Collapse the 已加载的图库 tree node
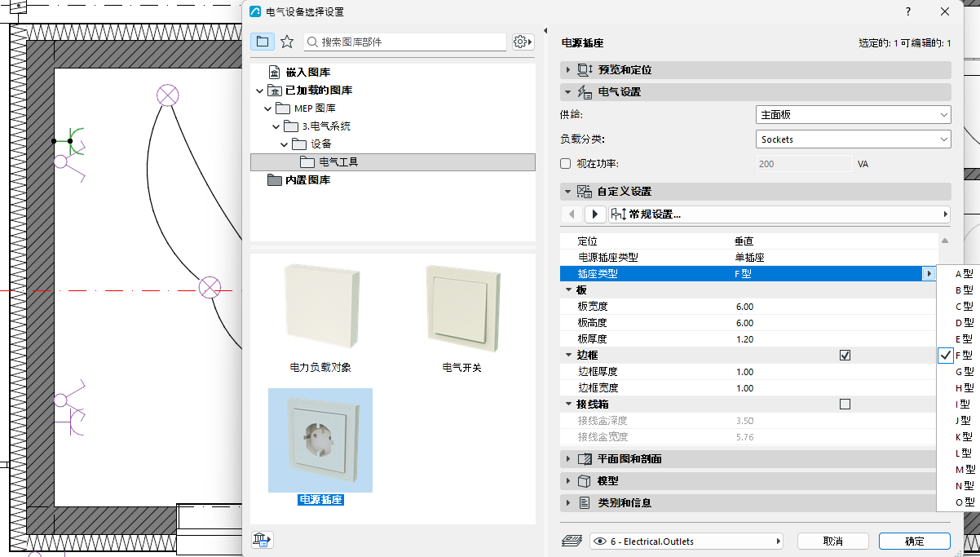 pyautogui.click(x=260, y=91)
